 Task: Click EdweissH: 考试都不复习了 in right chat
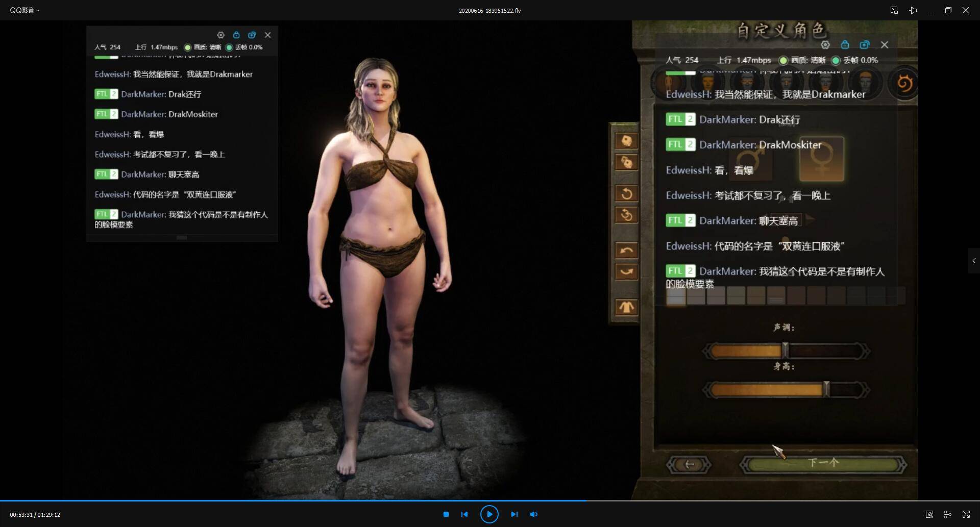(748, 195)
